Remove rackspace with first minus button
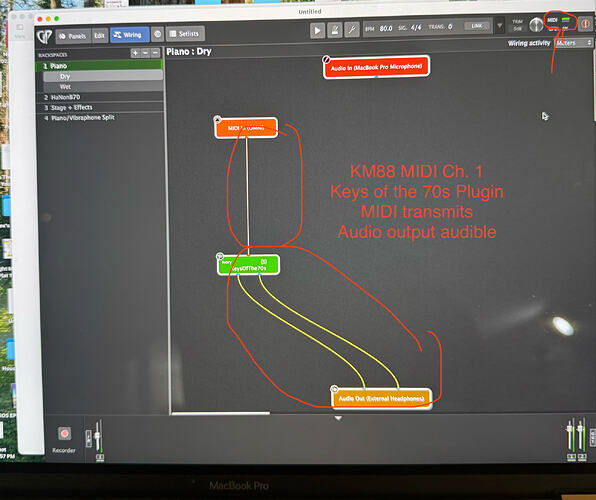Screen dimensions: 596x500 click(145, 53)
